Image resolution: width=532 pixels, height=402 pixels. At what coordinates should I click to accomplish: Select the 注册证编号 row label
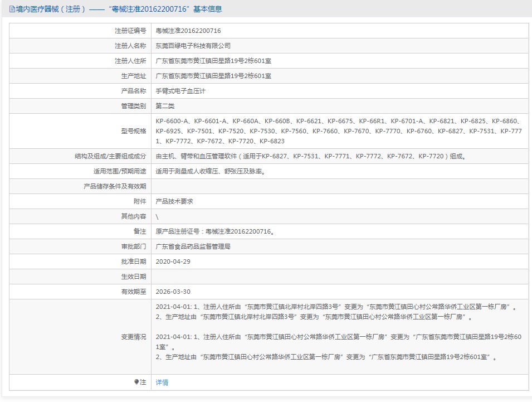coord(130,31)
